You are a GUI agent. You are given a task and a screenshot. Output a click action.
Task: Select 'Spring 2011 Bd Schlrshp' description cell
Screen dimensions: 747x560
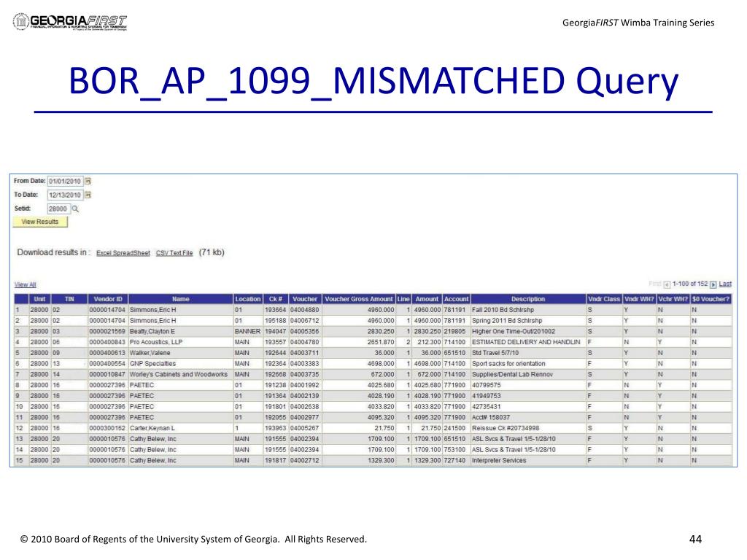(x=528, y=321)
